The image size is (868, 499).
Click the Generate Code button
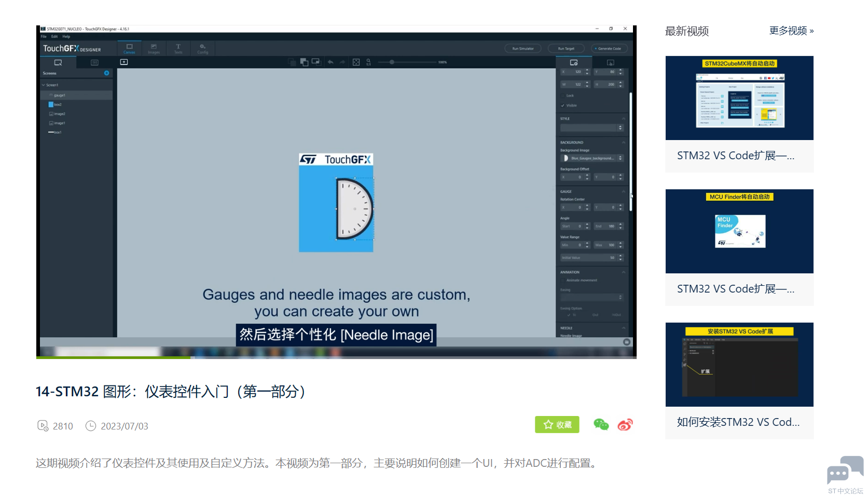(609, 48)
